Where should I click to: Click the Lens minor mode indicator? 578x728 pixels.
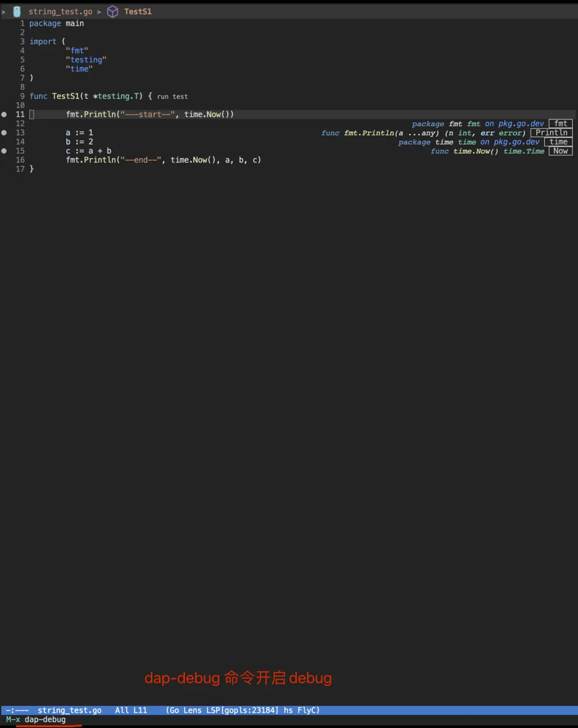192,710
